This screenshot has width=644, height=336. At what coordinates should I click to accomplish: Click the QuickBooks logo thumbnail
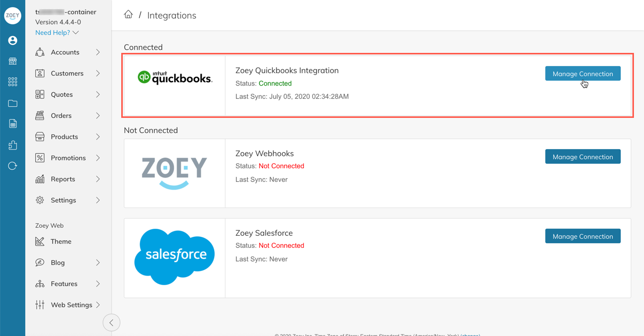point(175,77)
